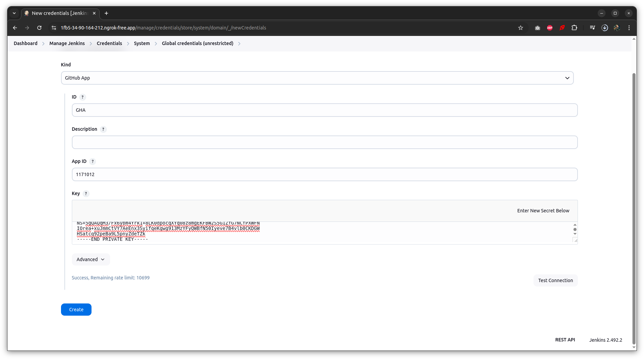This screenshot has height=359, width=644.
Task: Click the Enter New Secret Below label
Action: click(543, 211)
